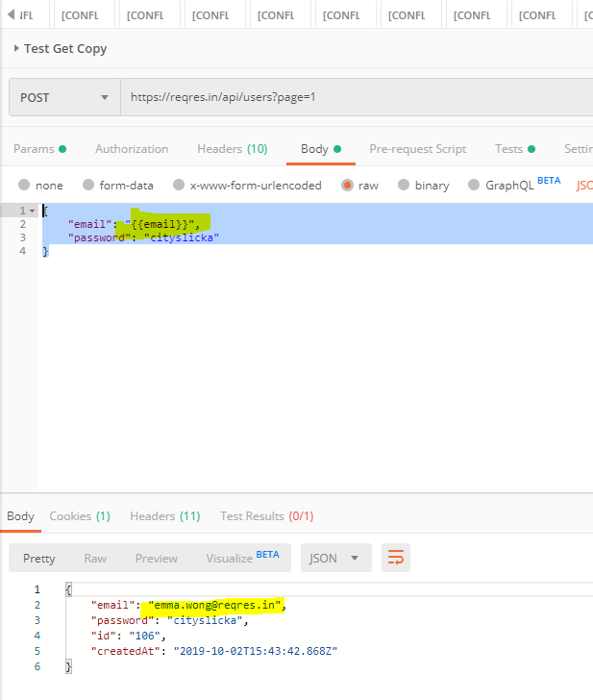Switch response view to Raw

95,559
